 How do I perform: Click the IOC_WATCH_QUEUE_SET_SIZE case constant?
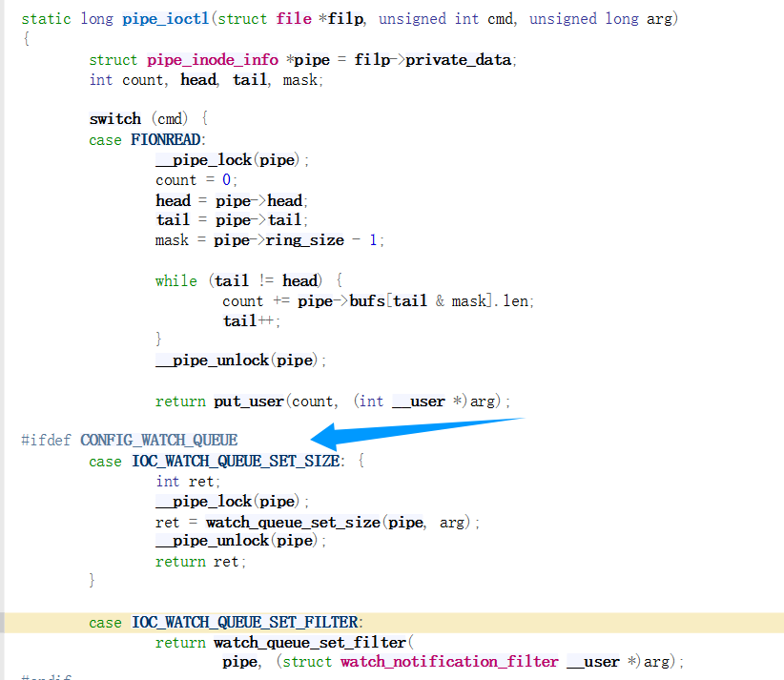tap(236, 461)
